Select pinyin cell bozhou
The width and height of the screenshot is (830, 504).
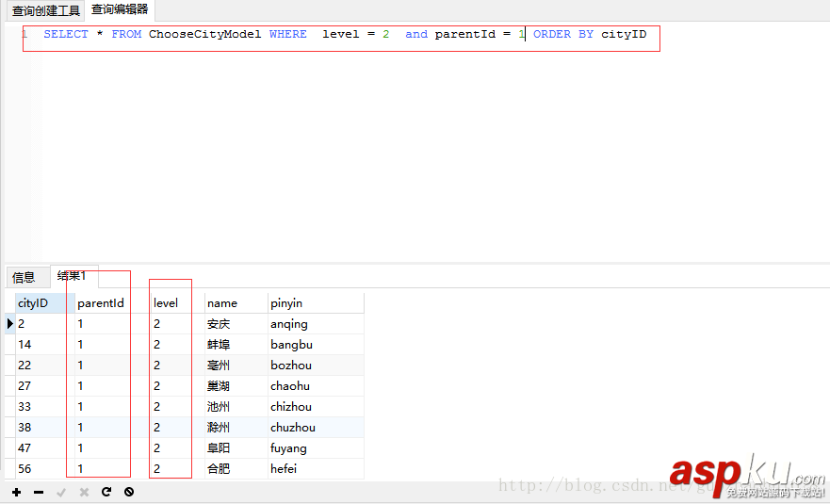click(x=316, y=366)
